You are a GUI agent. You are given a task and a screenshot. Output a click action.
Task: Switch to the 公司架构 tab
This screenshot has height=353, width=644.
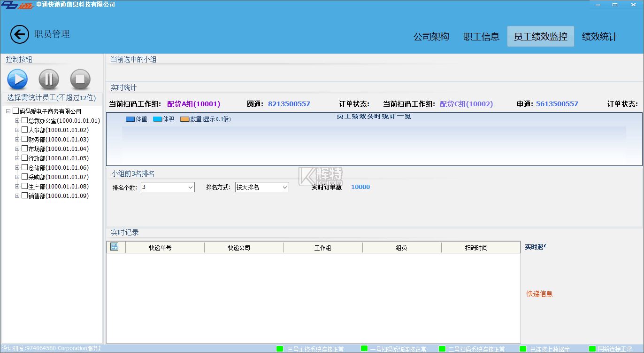[x=431, y=37]
